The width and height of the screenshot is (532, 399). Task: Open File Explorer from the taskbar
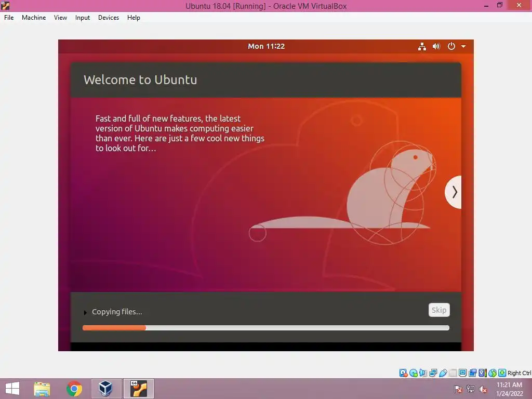[x=42, y=389]
